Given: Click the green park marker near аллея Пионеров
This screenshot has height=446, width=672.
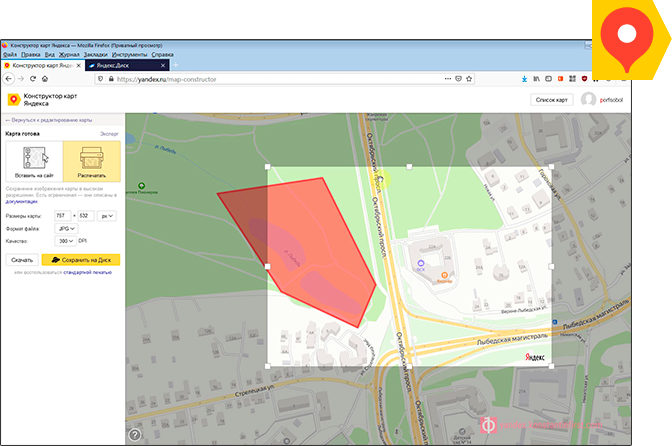Looking at the screenshot, I should click(141, 186).
